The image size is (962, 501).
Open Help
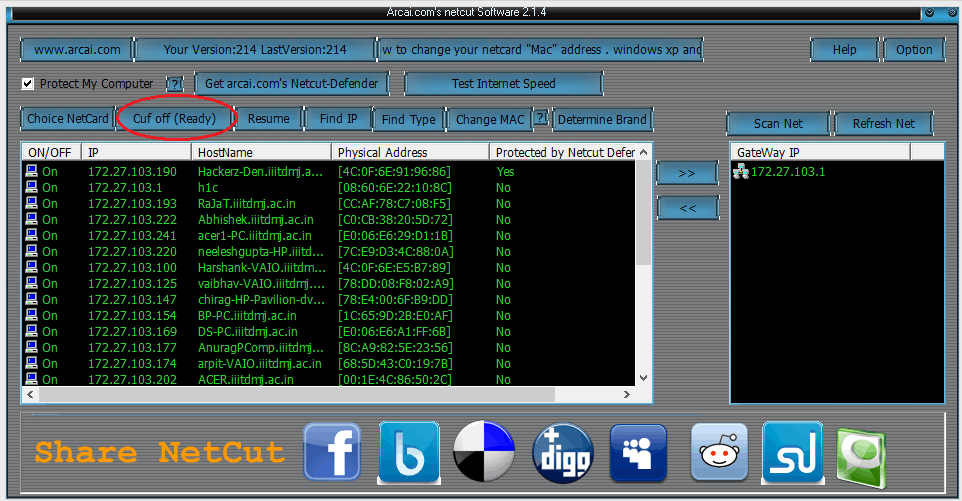(x=844, y=50)
